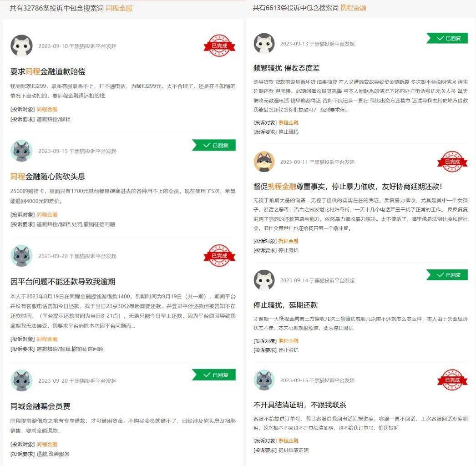Screen dimensions: 476x466
Task: Click the green 已回复 badge on 同城金融骗会员费
Action: (214, 375)
